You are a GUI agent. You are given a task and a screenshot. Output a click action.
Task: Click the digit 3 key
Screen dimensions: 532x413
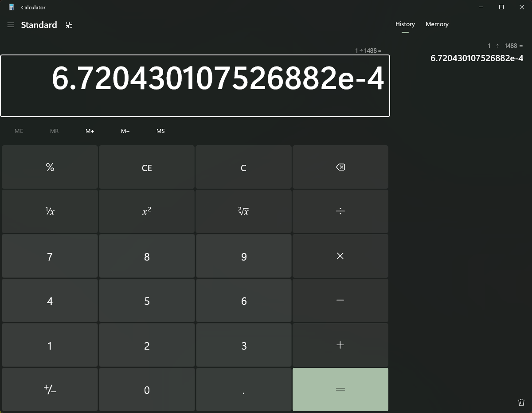pos(243,345)
